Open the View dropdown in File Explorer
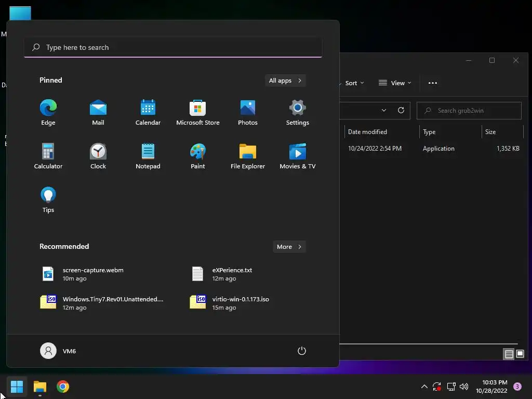Viewport: 532px width, 399px height. coord(395,83)
